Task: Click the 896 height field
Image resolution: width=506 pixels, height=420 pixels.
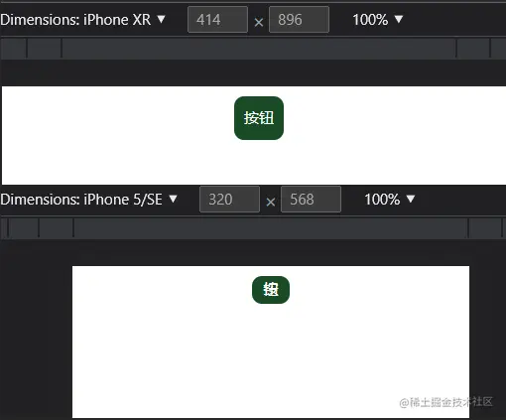Action: pyautogui.click(x=299, y=20)
